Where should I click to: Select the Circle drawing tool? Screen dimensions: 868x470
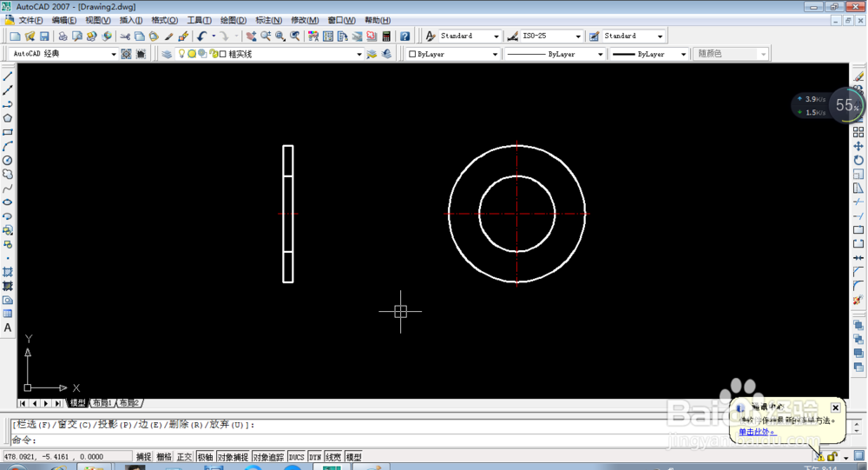coord(8,160)
